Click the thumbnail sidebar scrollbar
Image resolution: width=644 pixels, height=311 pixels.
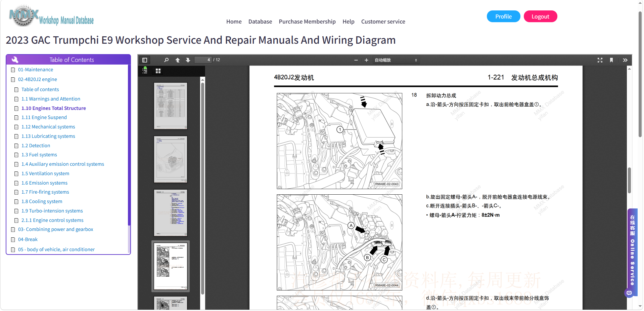coord(202,188)
